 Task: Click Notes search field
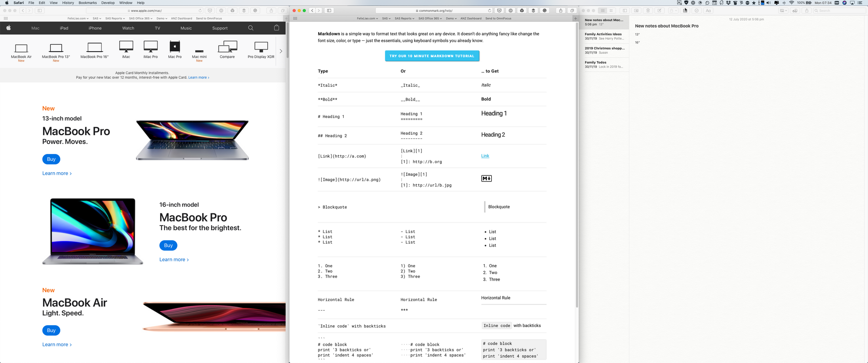pos(839,10)
